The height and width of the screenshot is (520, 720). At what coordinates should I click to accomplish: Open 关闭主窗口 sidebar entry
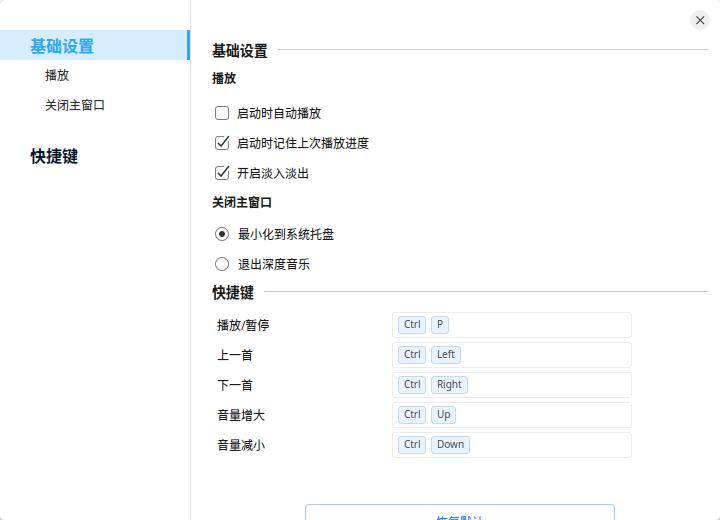coord(75,105)
